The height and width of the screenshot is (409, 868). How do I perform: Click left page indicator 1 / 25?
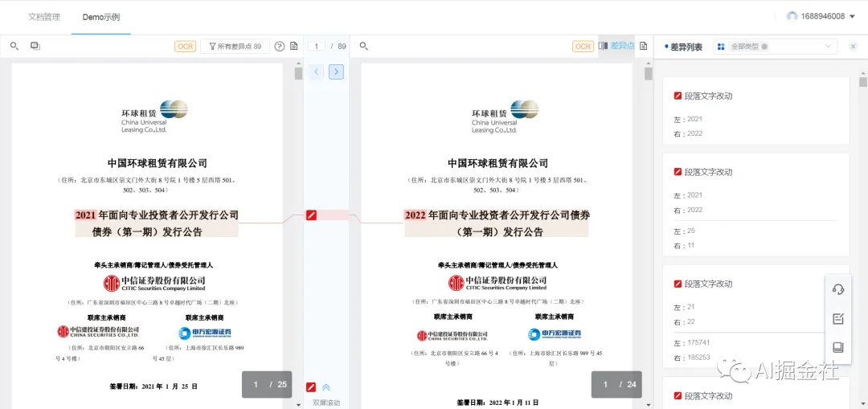click(x=267, y=384)
